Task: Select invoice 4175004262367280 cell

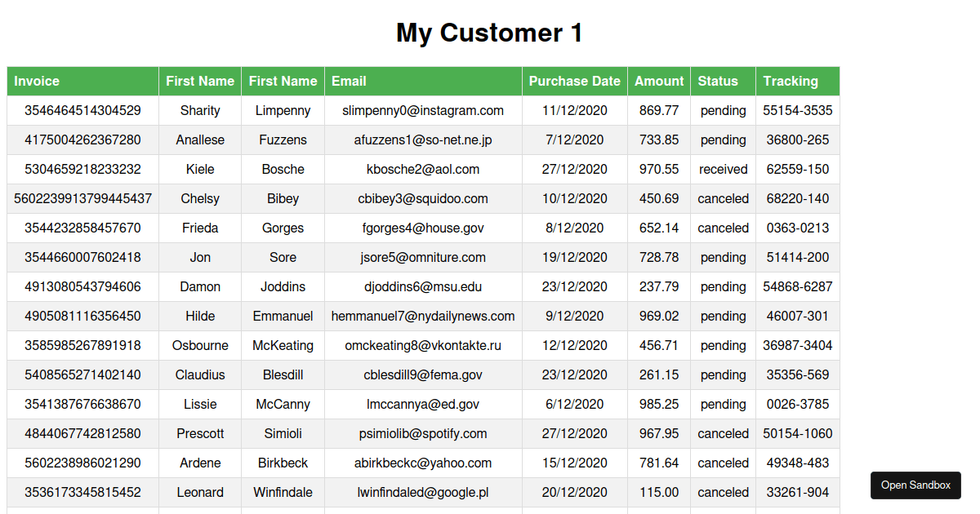Action: tap(82, 140)
